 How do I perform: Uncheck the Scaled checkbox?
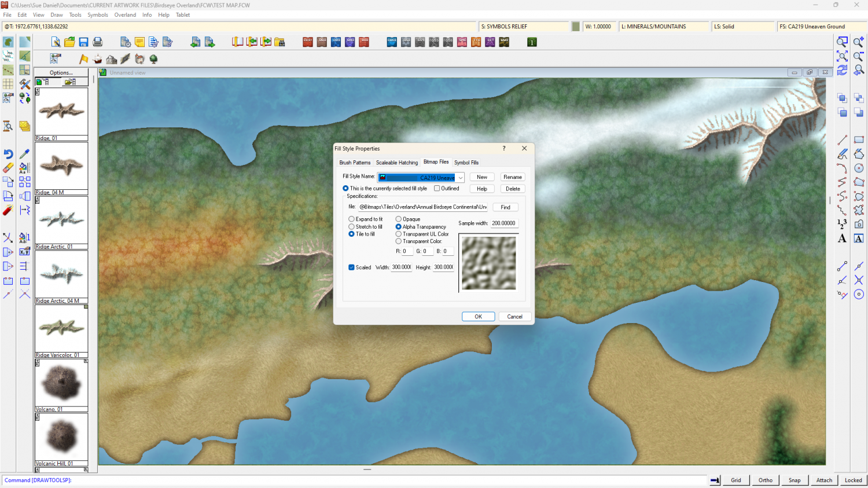351,267
